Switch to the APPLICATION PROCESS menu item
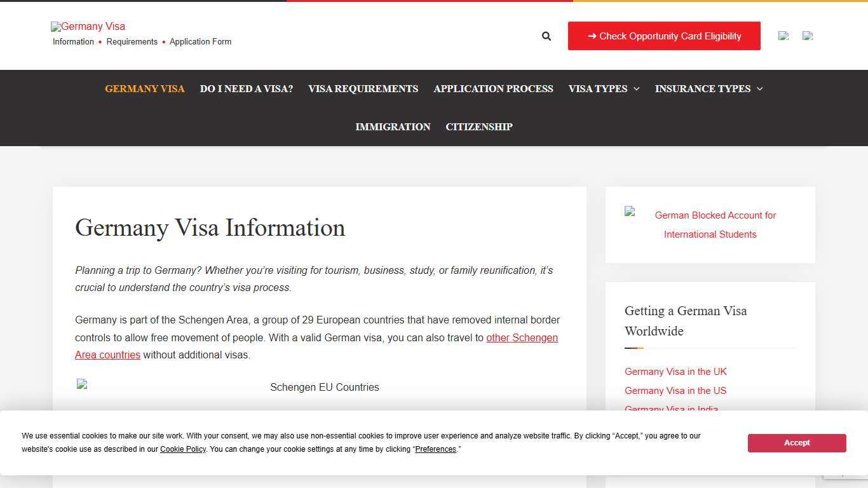The width and height of the screenshot is (868, 488). (x=493, y=89)
